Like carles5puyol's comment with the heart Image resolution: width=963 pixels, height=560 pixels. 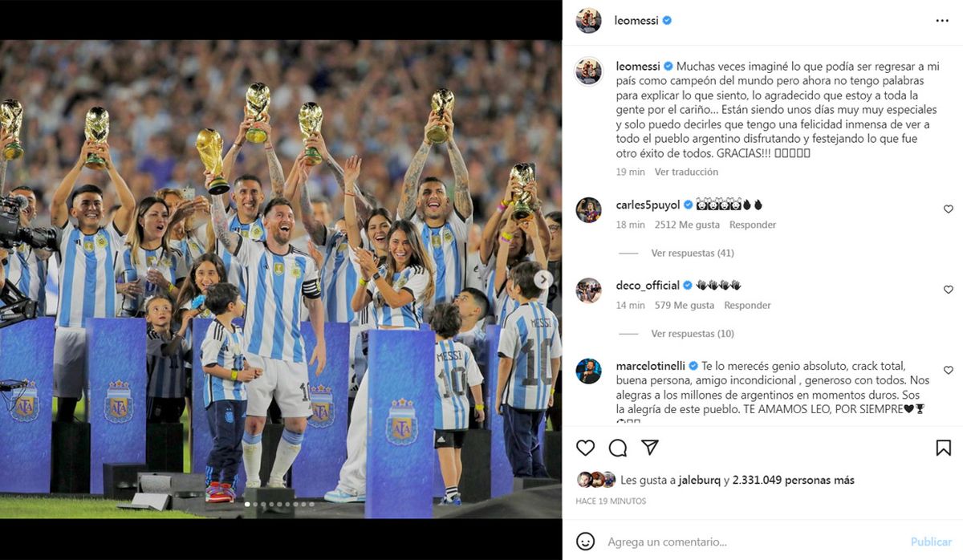pos(948,209)
